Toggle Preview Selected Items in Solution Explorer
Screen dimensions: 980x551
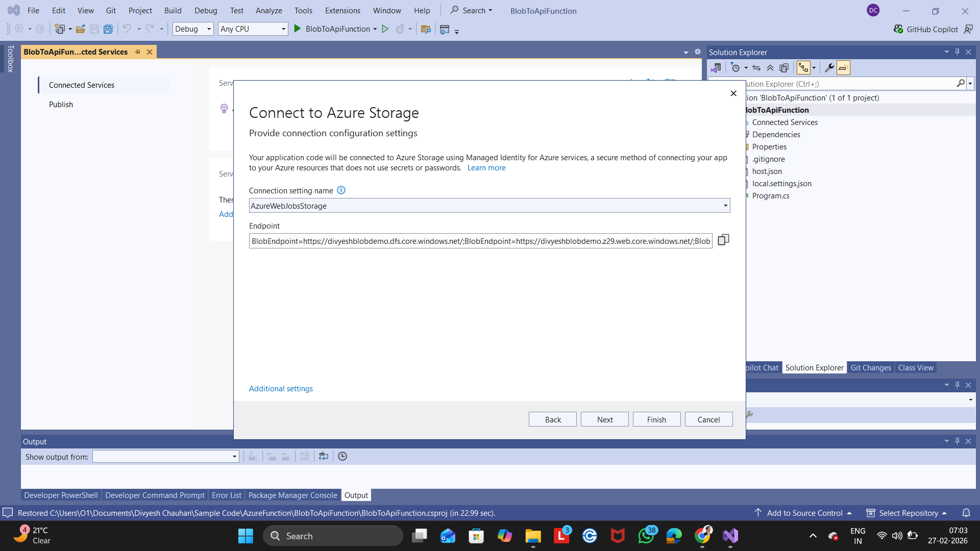843,68
